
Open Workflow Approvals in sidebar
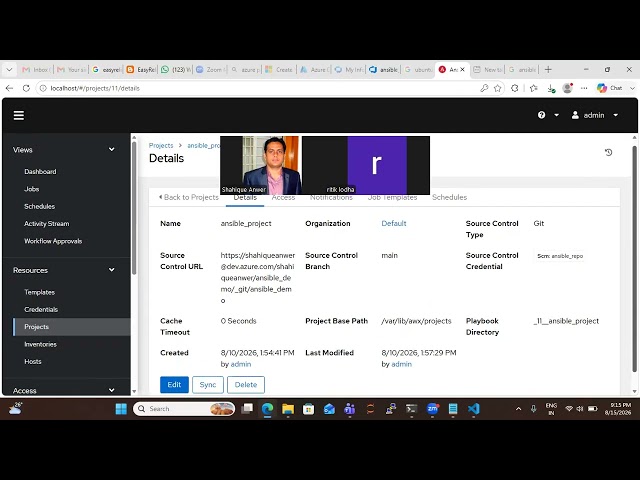tap(53, 241)
